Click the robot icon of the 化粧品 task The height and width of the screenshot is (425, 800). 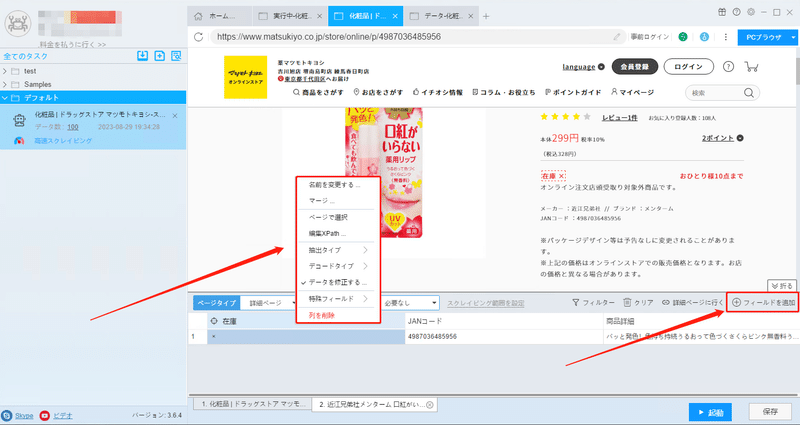[x=20, y=120]
